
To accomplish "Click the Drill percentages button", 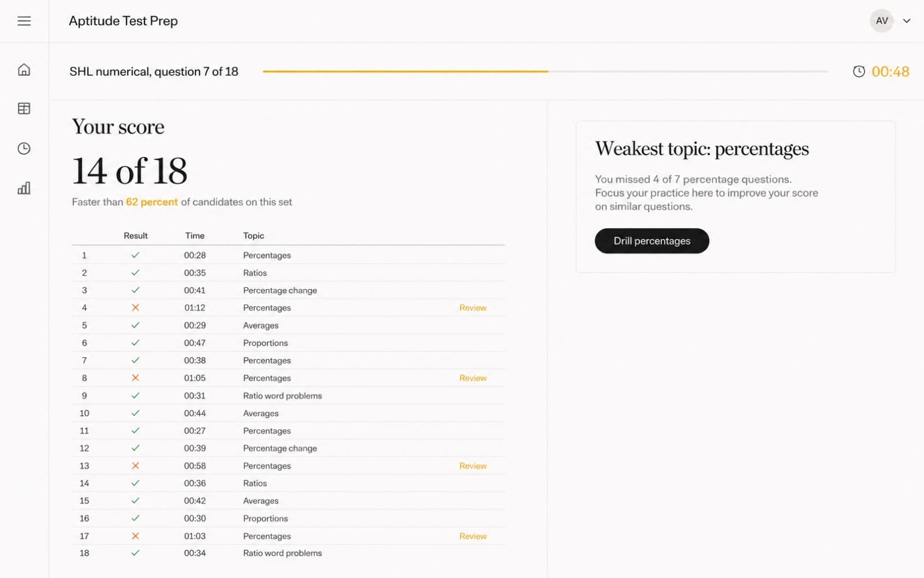I will pyautogui.click(x=652, y=241).
